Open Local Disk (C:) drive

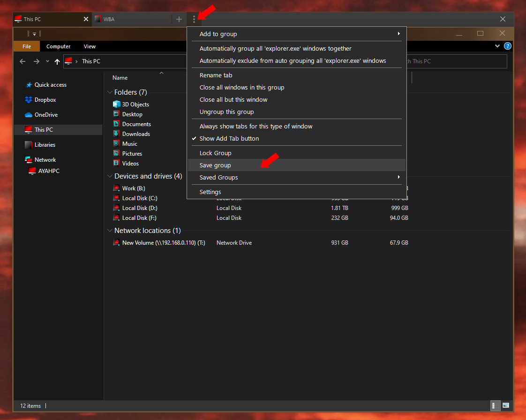[x=139, y=198]
